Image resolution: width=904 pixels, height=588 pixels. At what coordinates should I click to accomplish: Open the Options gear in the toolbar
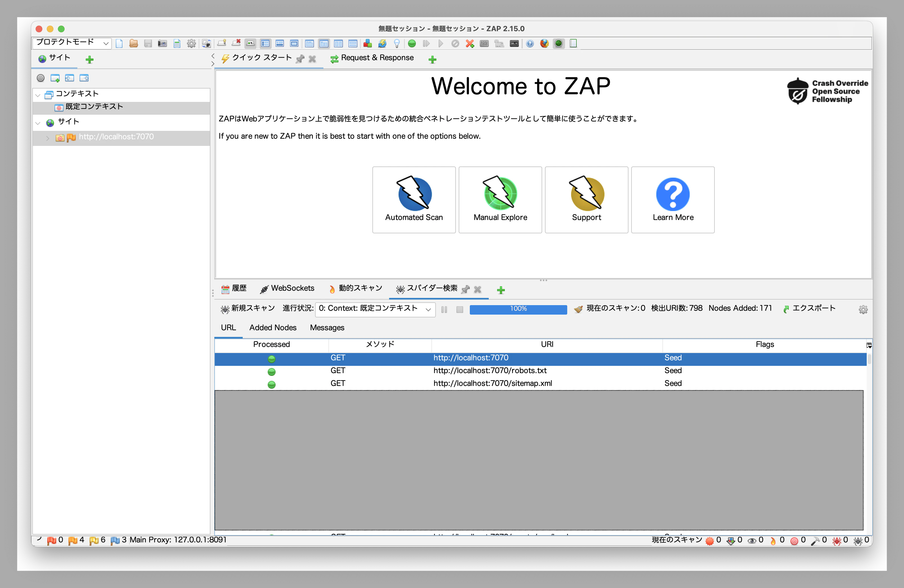click(x=191, y=44)
